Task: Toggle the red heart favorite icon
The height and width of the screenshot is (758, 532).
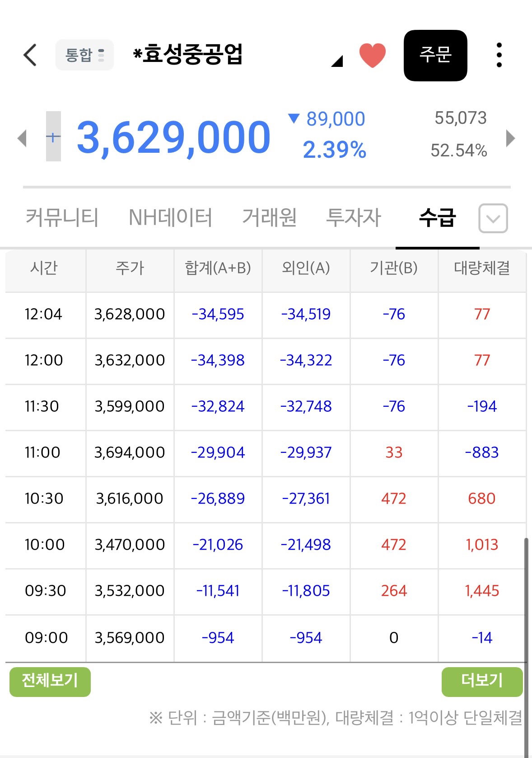Action: 373,55
